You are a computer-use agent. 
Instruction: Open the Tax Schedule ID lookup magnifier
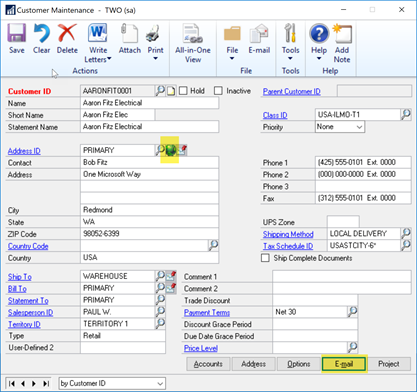tap(406, 245)
